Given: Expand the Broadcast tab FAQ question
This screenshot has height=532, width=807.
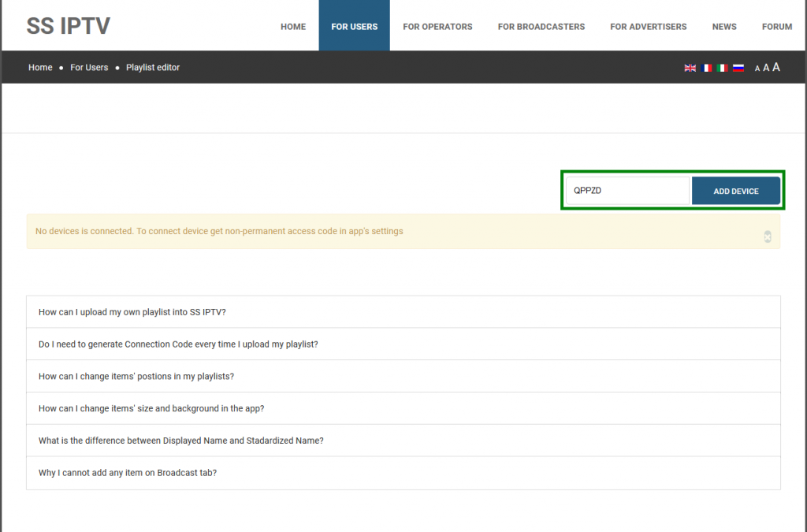Looking at the screenshot, I should (x=128, y=473).
